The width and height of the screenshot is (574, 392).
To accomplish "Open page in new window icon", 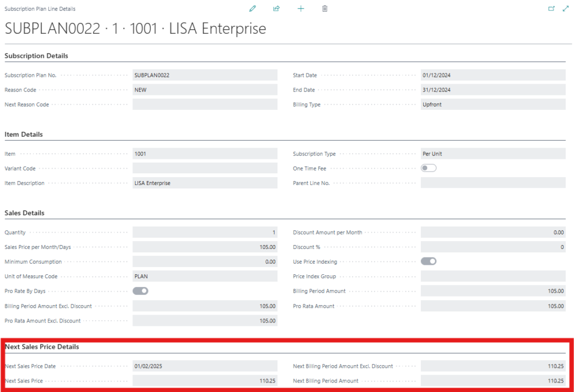I will [x=551, y=9].
